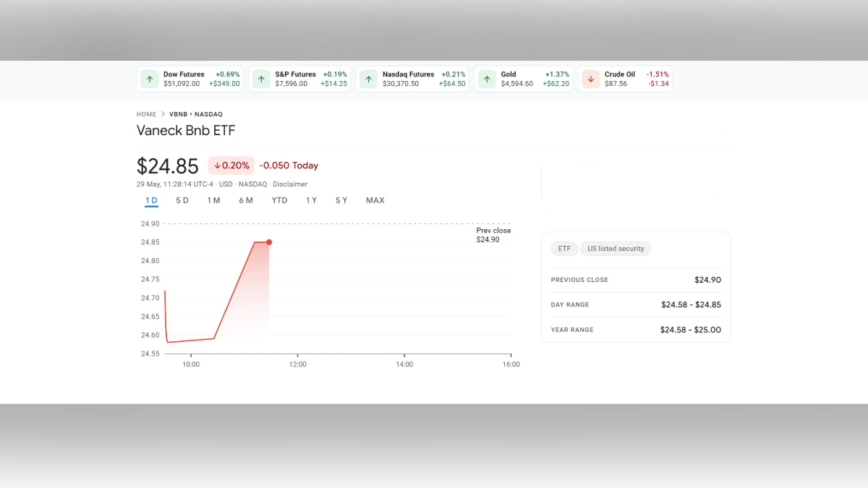
Task: Click the 12:00 x-axis label
Action: click(x=297, y=364)
